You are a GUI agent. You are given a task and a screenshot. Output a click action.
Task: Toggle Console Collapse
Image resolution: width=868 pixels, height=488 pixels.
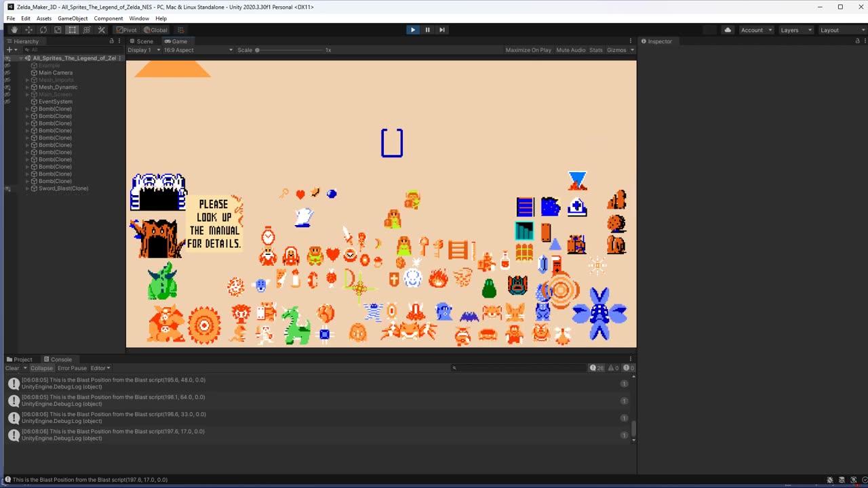pos(41,368)
